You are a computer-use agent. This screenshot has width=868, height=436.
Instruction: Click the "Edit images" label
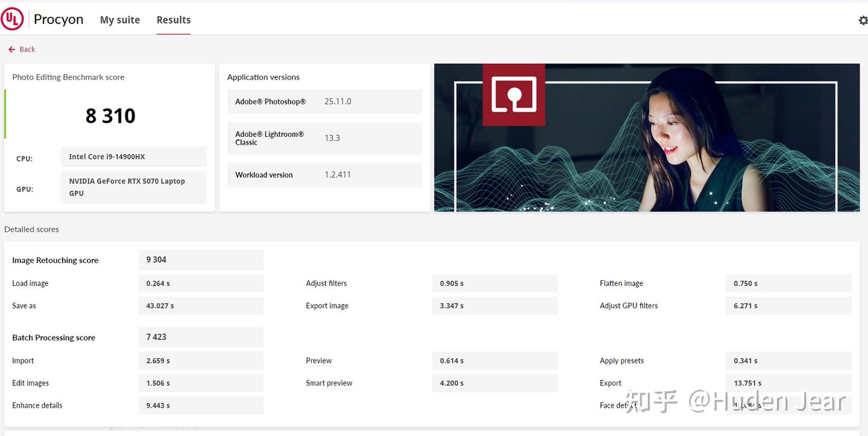(x=31, y=383)
